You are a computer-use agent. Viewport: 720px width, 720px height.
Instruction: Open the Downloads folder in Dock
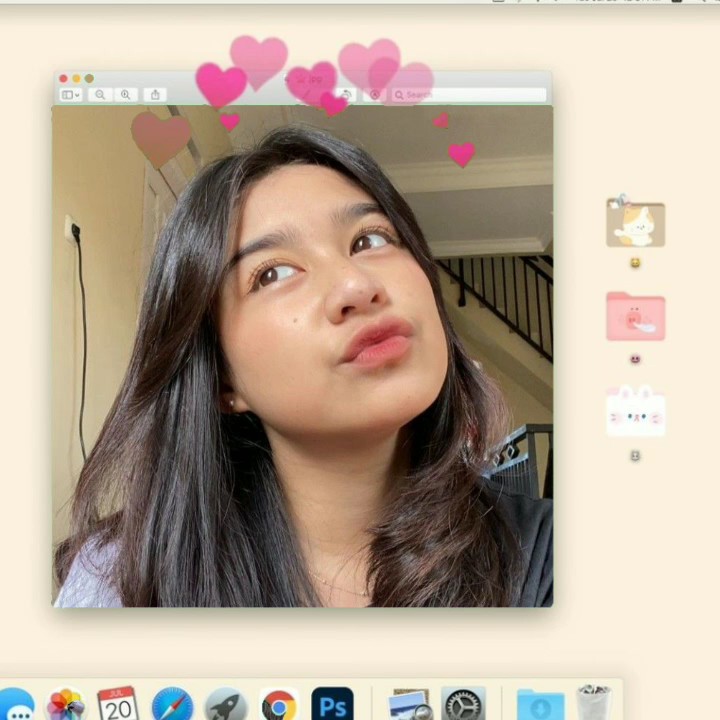540,705
